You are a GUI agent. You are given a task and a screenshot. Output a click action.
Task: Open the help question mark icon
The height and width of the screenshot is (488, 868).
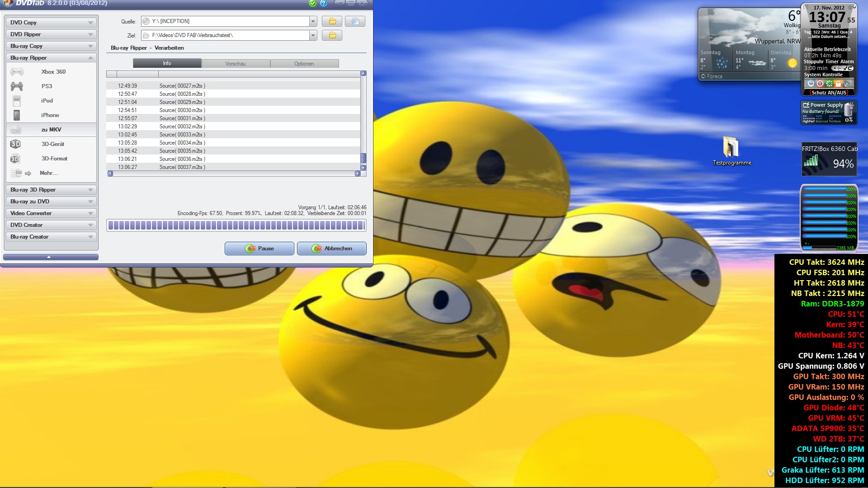(324, 3)
